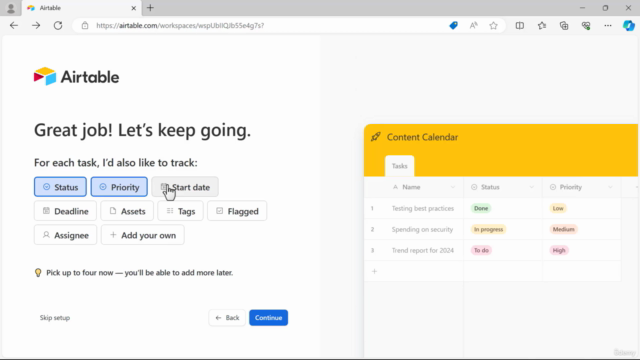Add this page to favorites star

pyautogui.click(x=493, y=25)
